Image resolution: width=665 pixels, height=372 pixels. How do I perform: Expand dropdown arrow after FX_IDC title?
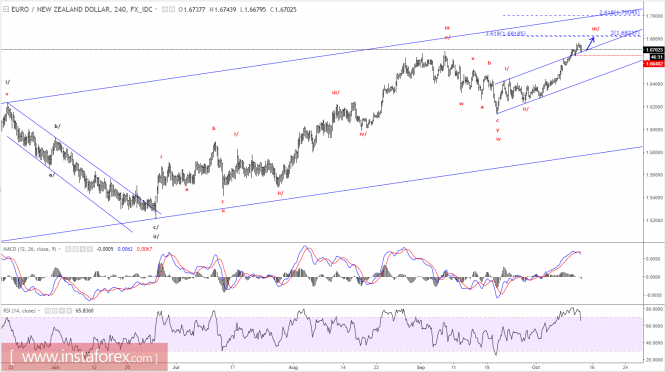point(156,9)
